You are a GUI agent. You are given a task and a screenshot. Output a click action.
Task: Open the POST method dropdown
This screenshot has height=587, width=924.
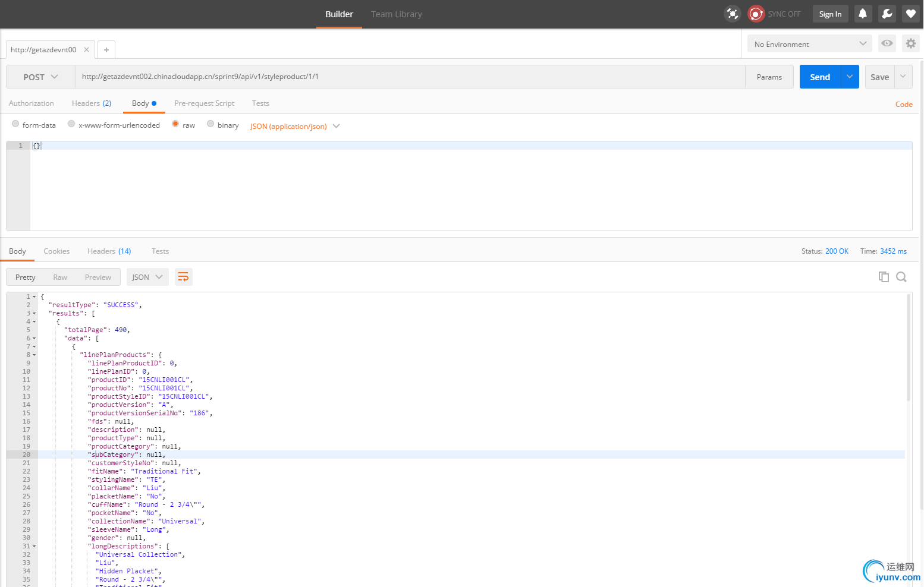(40, 77)
